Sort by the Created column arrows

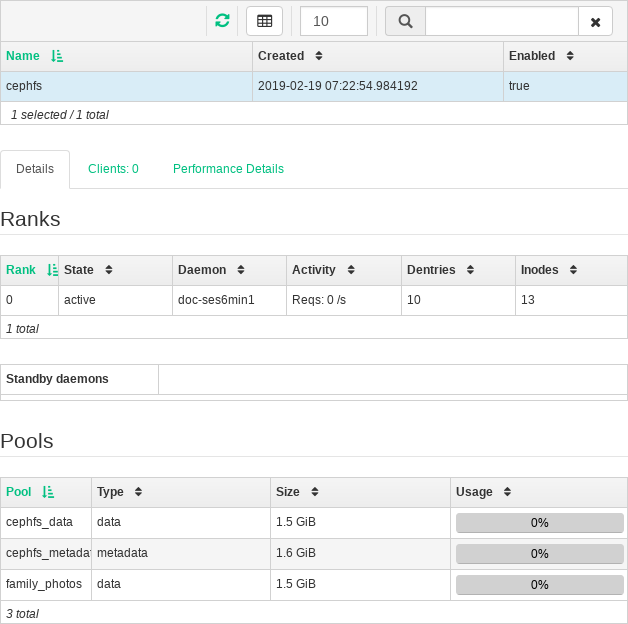pyautogui.click(x=319, y=56)
